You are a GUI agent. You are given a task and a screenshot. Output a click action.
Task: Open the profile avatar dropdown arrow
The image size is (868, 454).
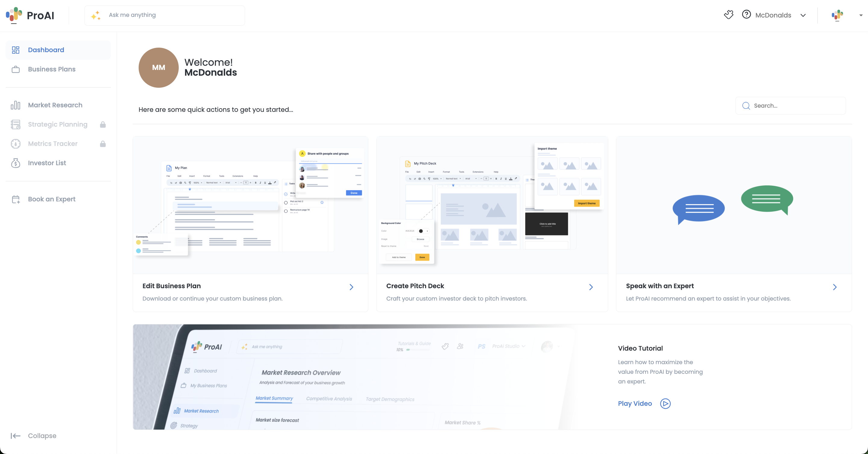pos(860,15)
